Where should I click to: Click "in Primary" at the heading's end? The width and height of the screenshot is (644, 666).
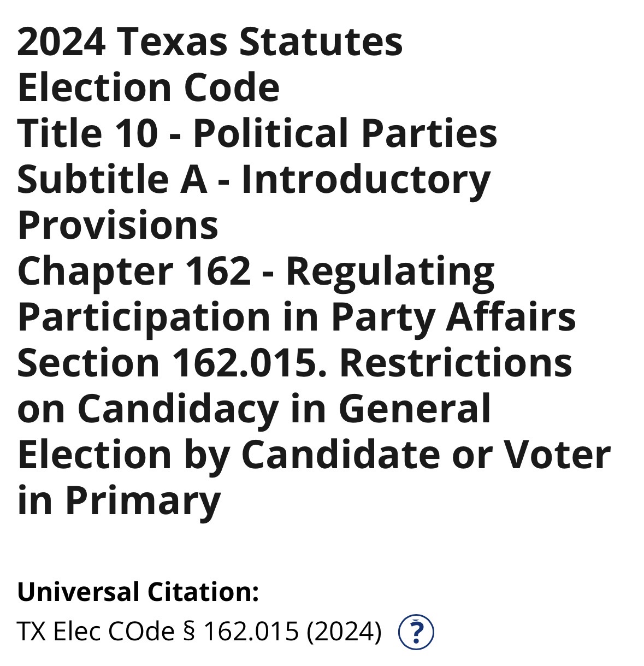[x=119, y=500]
